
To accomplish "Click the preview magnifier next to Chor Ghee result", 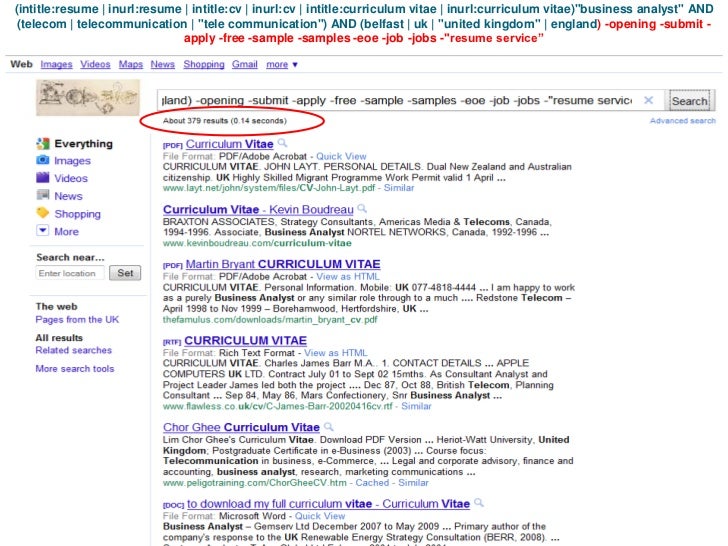I will 329,426.
